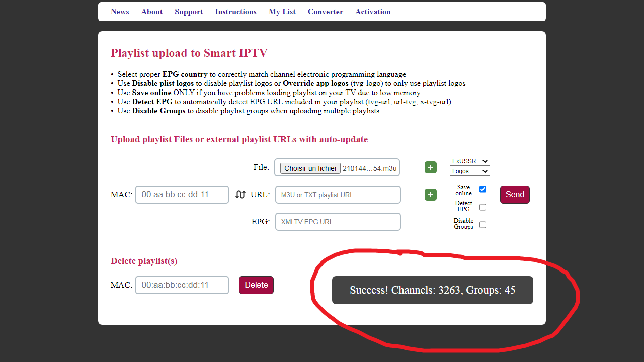Navigate to My List

(x=282, y=12)
